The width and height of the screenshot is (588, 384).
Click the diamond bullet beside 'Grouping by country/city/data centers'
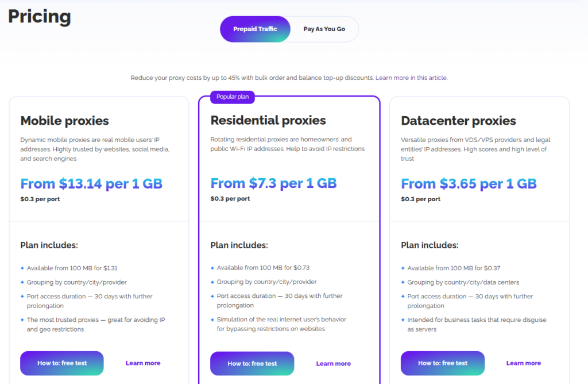point(404,282)
